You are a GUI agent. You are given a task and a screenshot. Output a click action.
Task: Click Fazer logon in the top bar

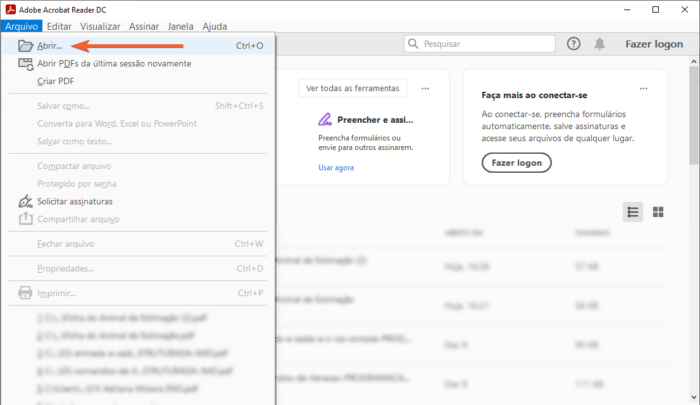(654, 44)
